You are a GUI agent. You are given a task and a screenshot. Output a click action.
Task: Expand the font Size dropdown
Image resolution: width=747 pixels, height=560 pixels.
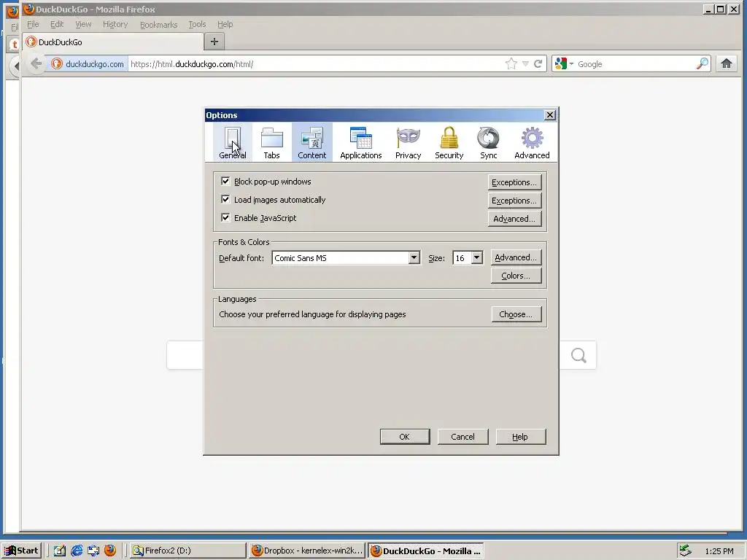tap(476, 257)
